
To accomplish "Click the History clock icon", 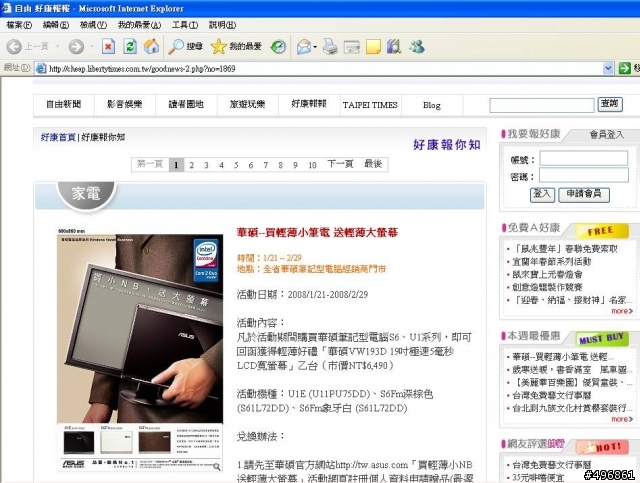I will click(x=278, y=47).
